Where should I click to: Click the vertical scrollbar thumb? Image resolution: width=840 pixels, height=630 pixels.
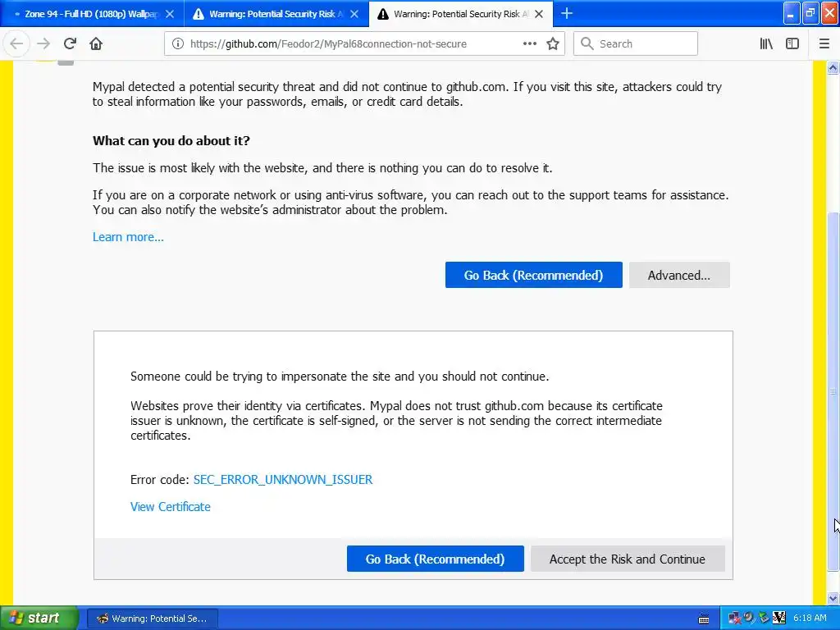coord(833,392)
